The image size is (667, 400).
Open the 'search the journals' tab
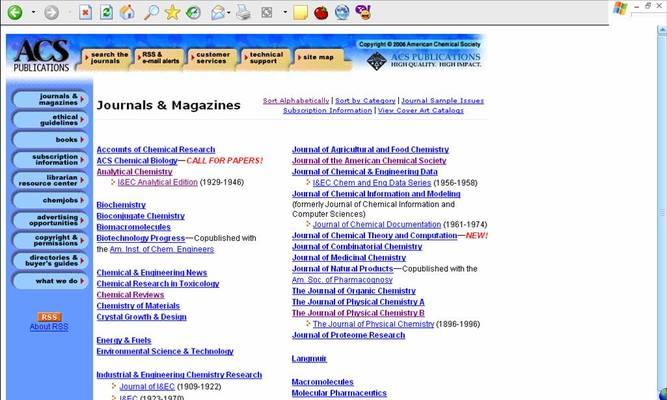[106, 58]
